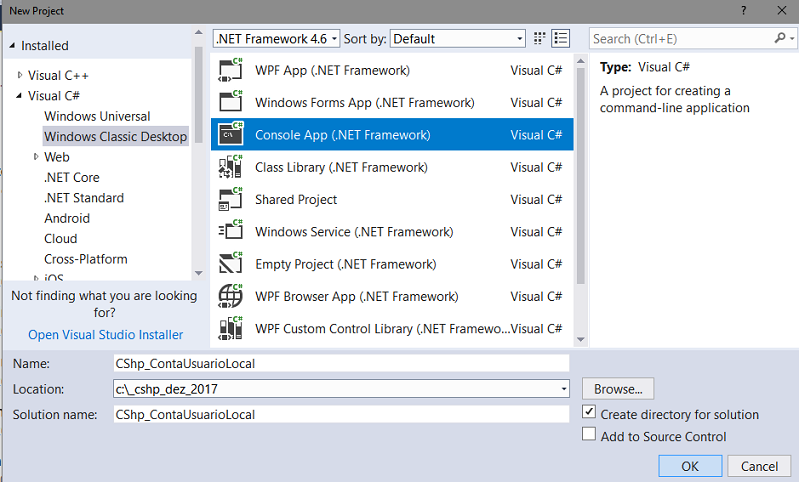The height and width of the screenshot is (482, 799).
Task: Switch to small icons view
Action: tap(539, 38)
